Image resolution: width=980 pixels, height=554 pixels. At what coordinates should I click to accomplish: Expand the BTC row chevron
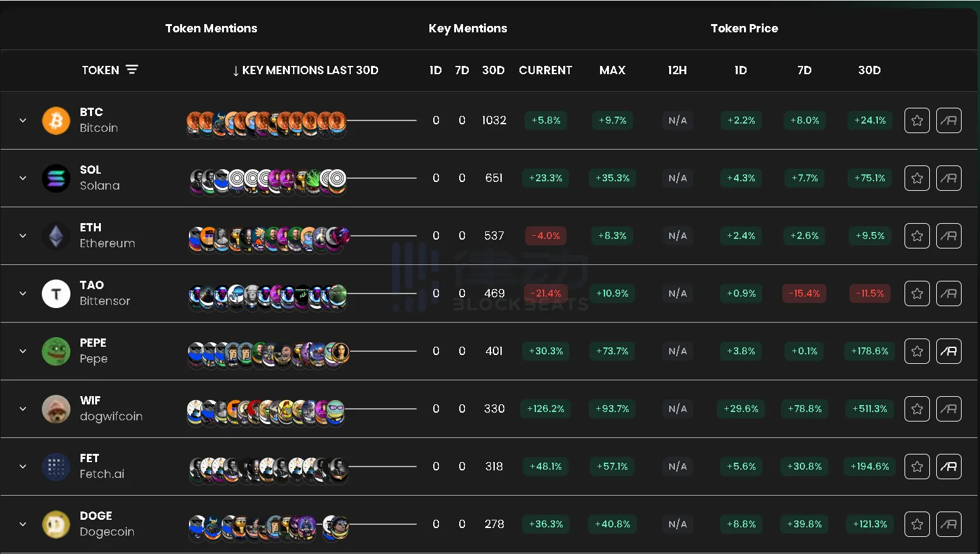23,120
